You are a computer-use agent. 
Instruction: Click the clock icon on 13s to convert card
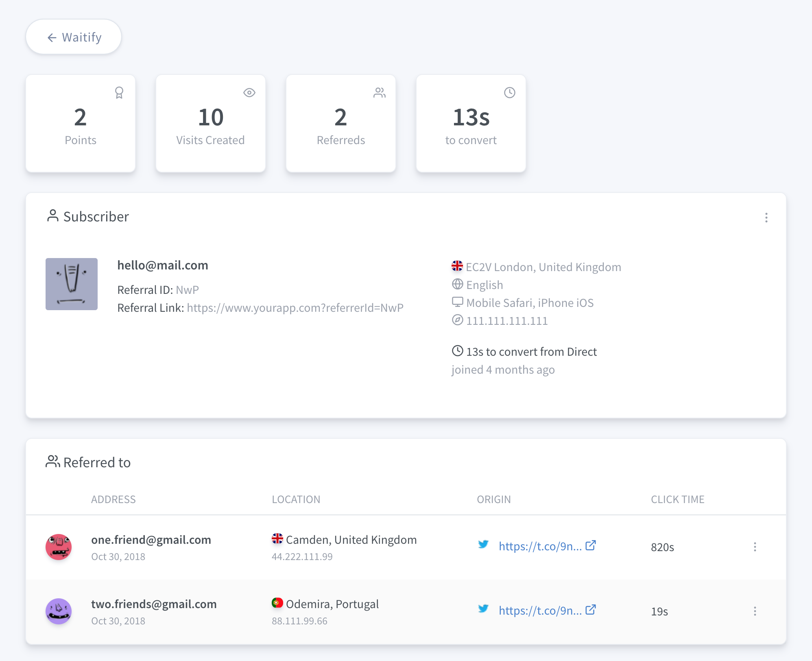coord(509,93)
